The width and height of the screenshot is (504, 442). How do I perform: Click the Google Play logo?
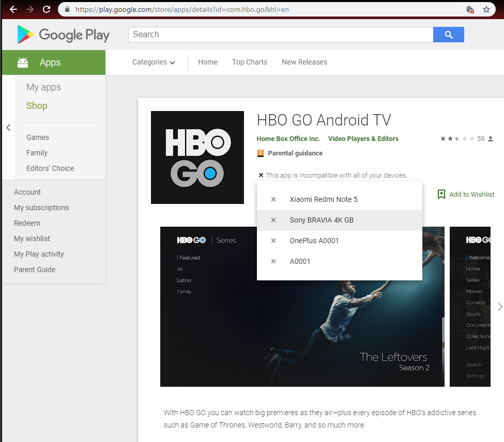[64, 35]
